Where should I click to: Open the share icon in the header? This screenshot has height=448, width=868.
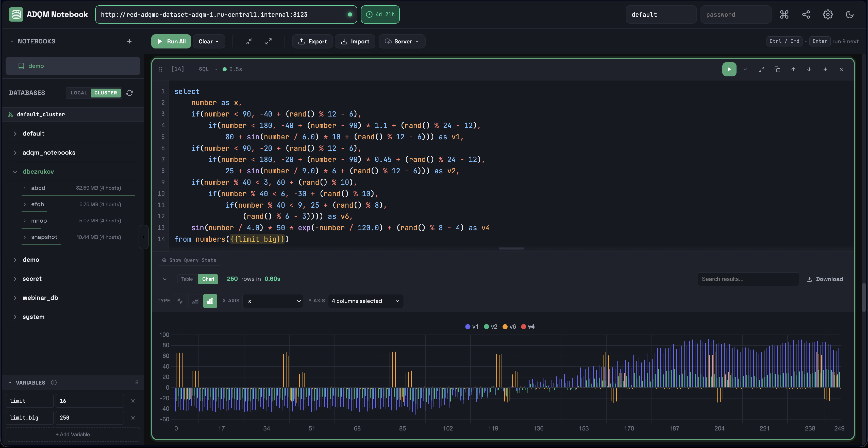(x=806, y=14)
